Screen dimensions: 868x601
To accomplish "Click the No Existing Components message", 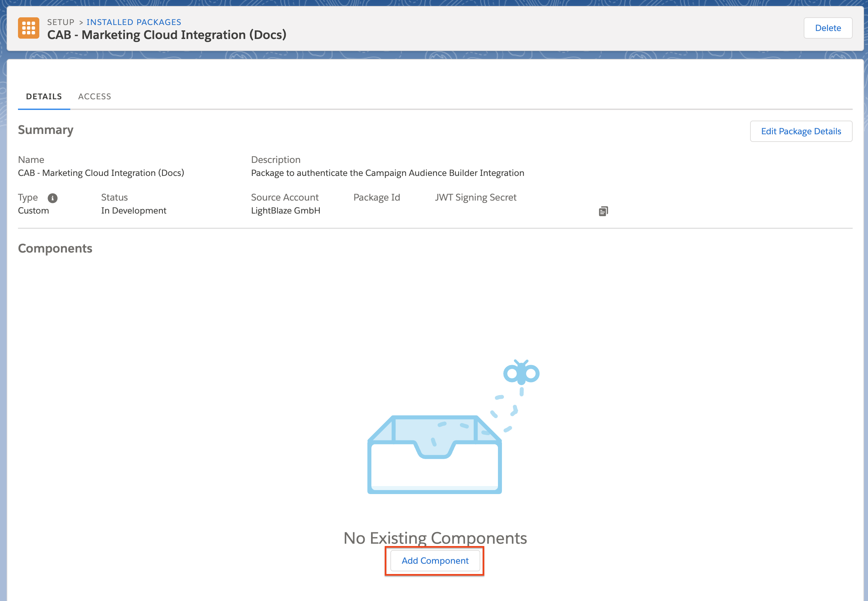I will [435, 538].
